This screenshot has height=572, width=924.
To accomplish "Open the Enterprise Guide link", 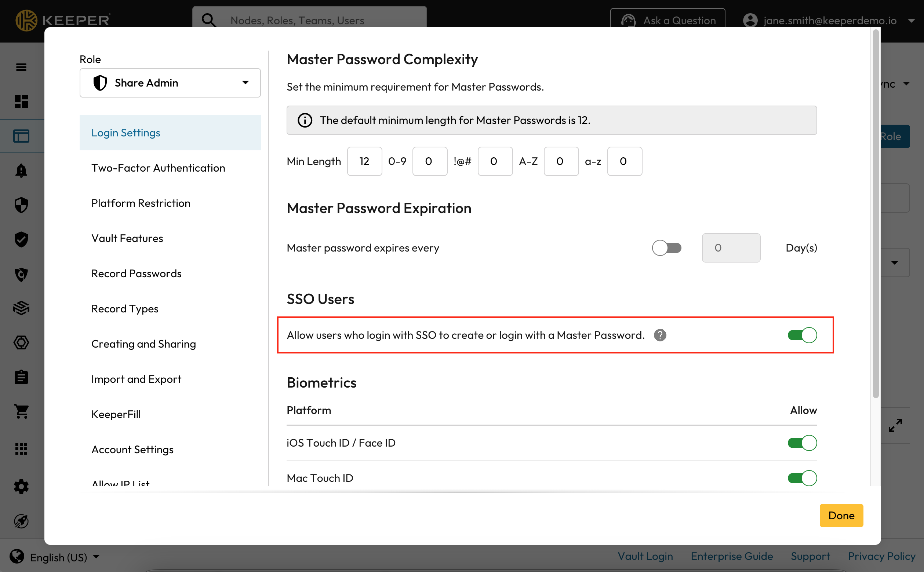I will tap(731, 556).
